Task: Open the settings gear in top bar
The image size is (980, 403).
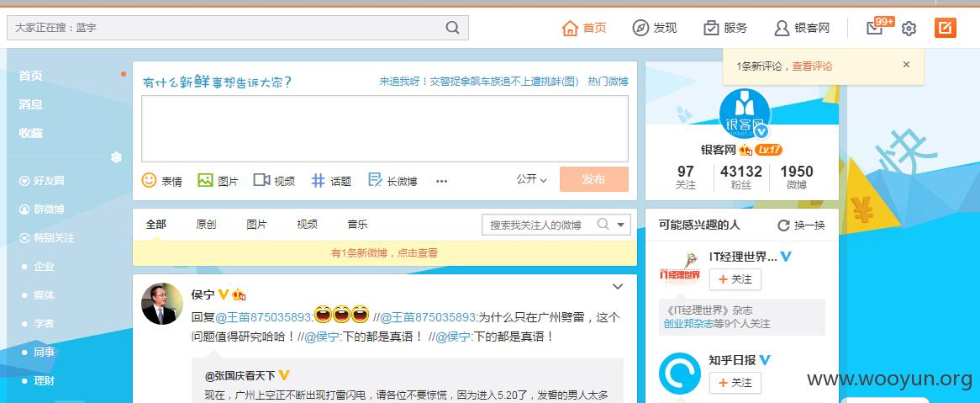Action: pyautogui.click(x=909, y=28)
